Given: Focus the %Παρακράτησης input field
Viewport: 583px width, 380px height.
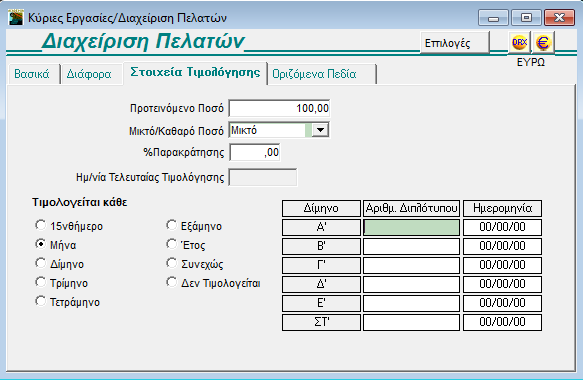Looking at the screenshot, I should [x=255, y=152].
